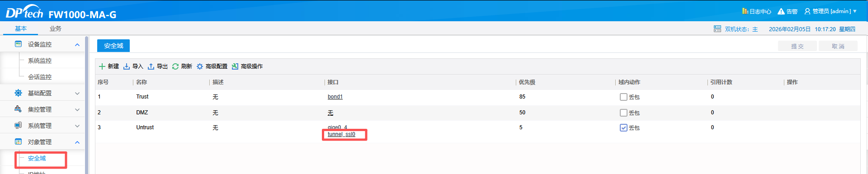Uncheck 丢包 checkbox for Untrust zone
This screenshot has width=868, height=174.
(623, 128)
